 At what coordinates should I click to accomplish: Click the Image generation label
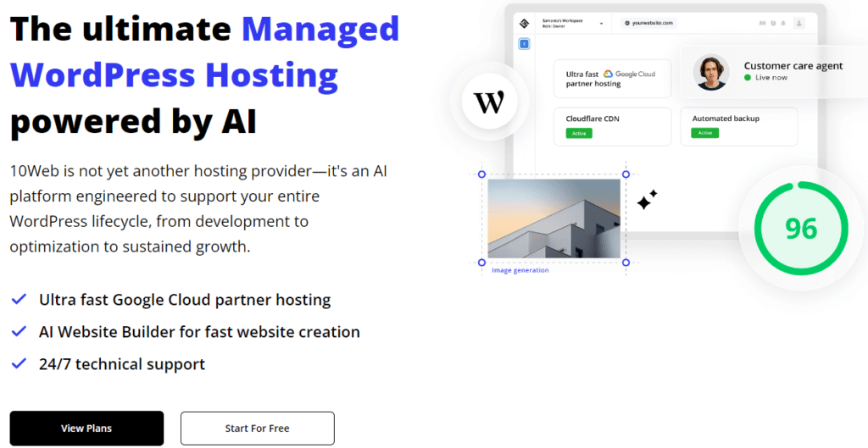coord(520,270)
